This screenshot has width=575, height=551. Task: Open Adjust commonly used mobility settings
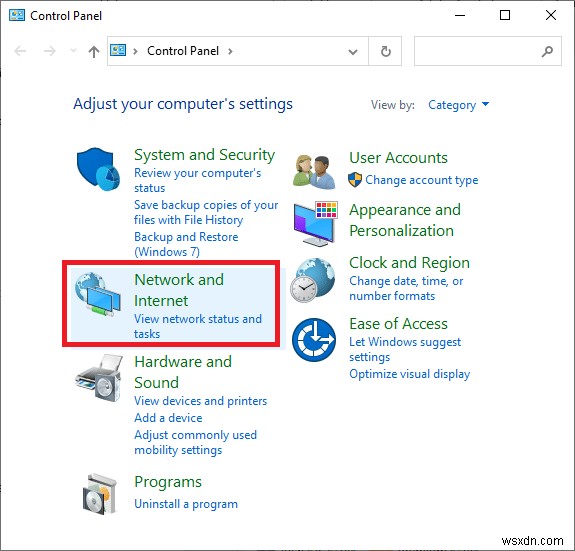point(195,442)
